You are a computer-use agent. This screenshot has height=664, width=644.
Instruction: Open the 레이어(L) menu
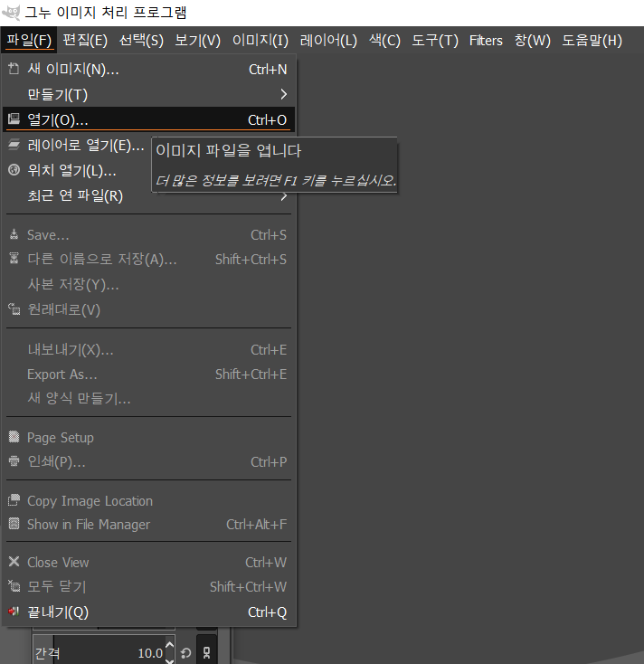[x=328, y=41]
